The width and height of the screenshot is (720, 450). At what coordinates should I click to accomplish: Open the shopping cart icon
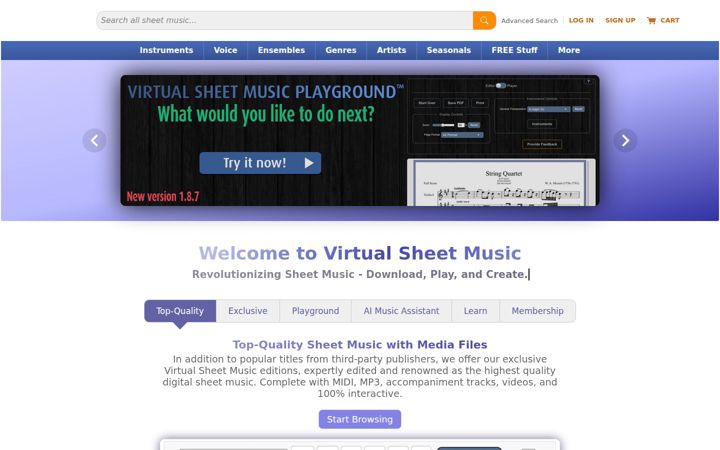[651, 20]
